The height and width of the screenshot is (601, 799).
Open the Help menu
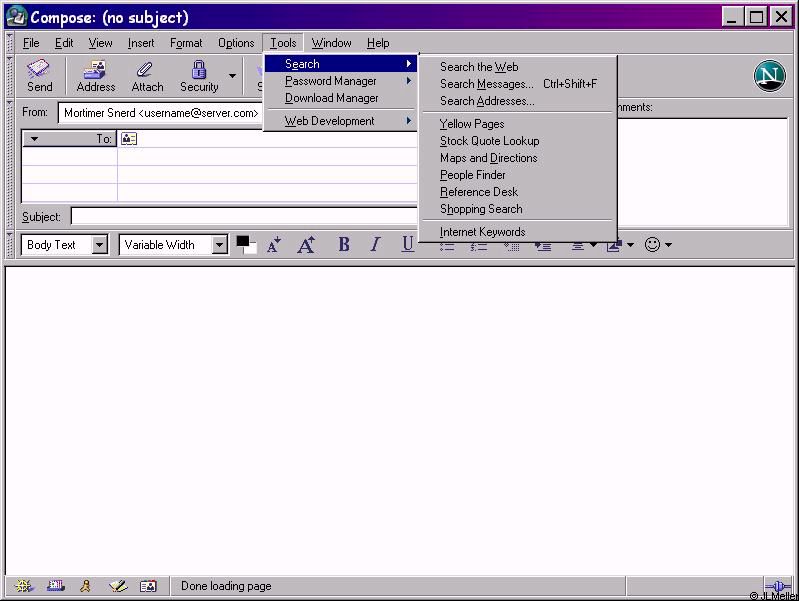click(x=378, y=43)
